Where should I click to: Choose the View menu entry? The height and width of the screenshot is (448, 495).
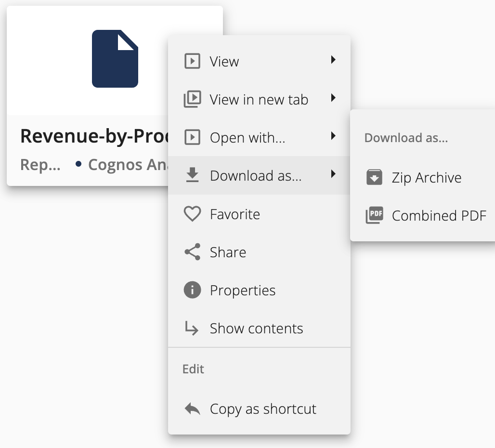pyautogui.click(x=259, y=61)
